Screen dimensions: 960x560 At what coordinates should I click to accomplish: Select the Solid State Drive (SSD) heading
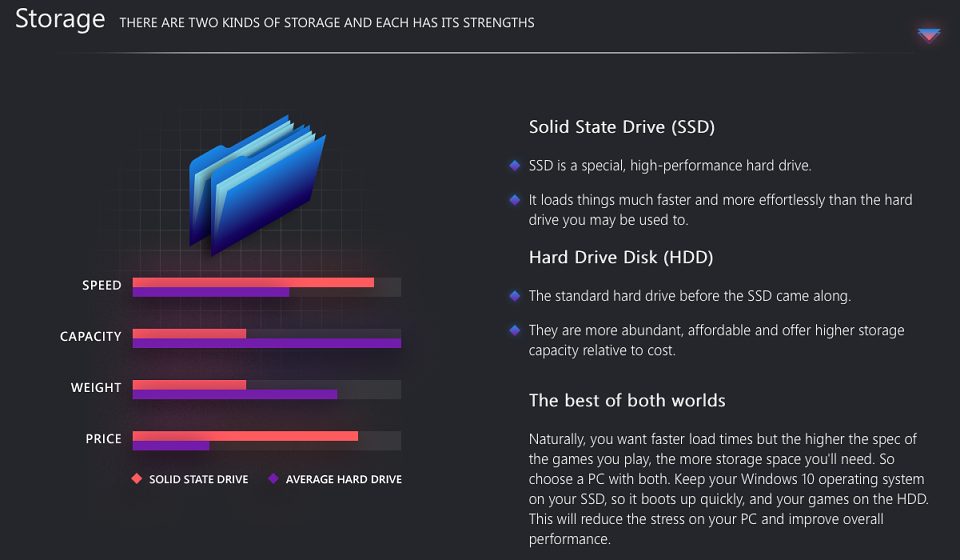pyautogui.click(x=622, y=127)
